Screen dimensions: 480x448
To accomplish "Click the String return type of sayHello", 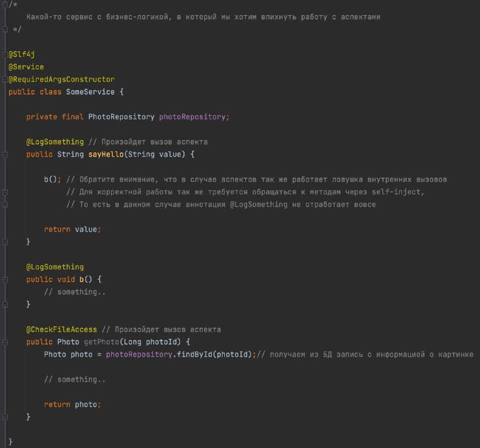I will point(70,154).
